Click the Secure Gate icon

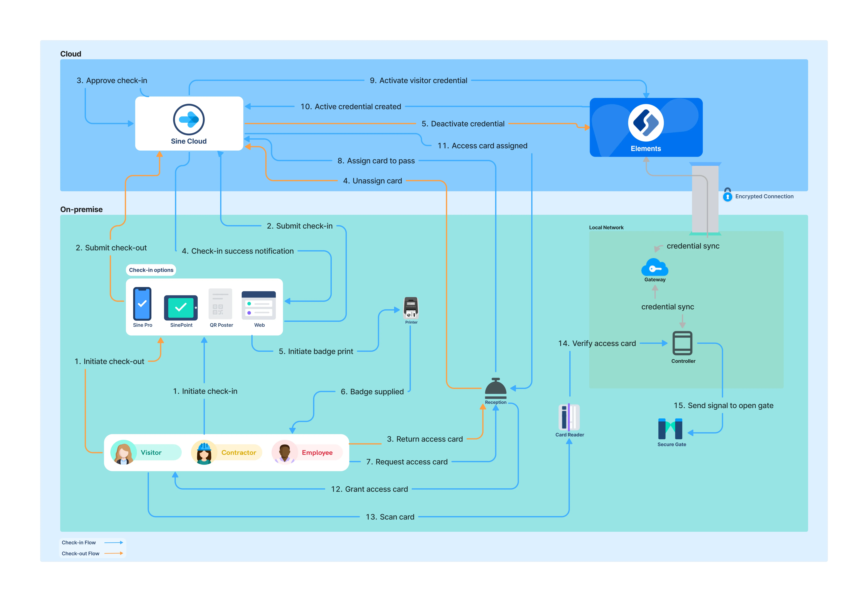pos(670,429)
